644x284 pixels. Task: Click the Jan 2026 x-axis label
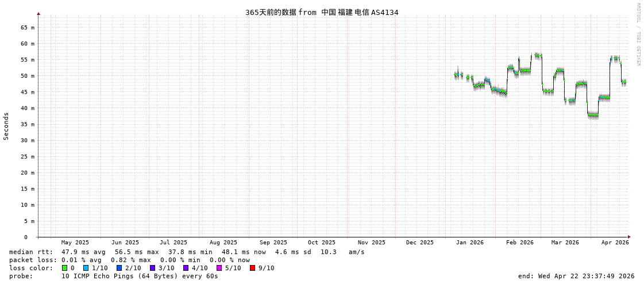(469, 243)
